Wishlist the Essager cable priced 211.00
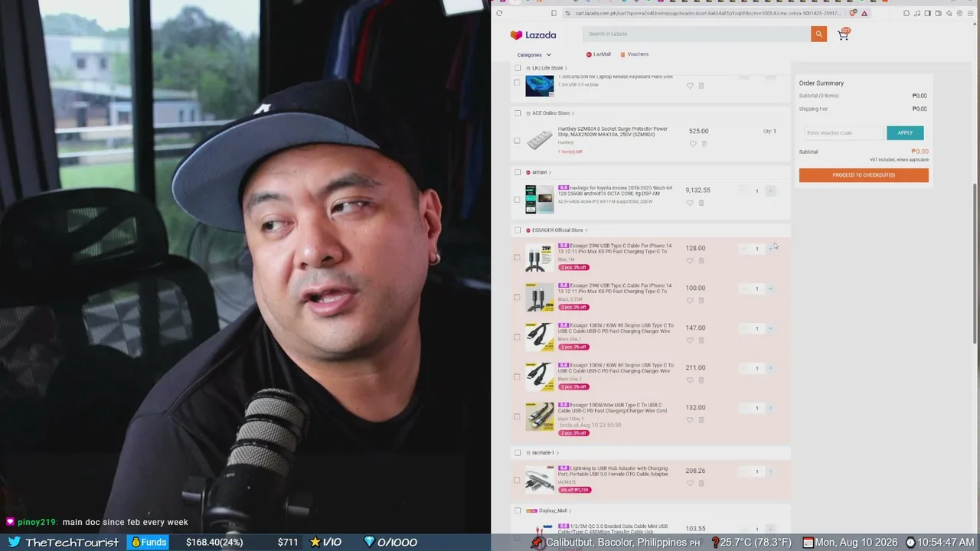This screenshot has height=551, width=980. [x=690, y=380]
